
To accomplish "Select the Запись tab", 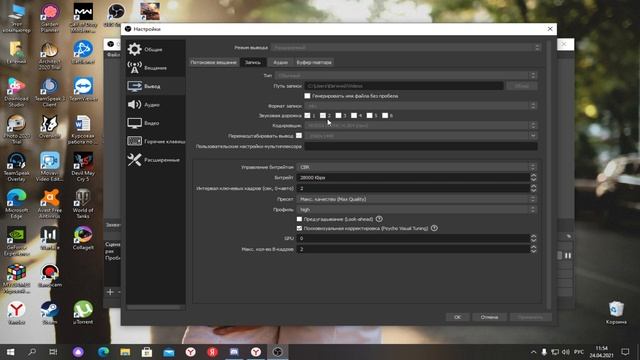I will [253, 62].
